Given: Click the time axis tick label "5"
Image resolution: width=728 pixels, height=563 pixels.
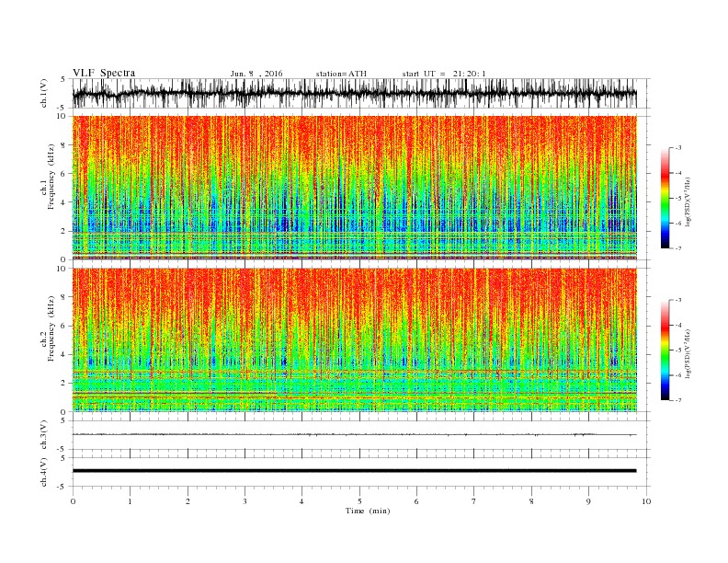Looking at the screenshot, I should point(359,501).
